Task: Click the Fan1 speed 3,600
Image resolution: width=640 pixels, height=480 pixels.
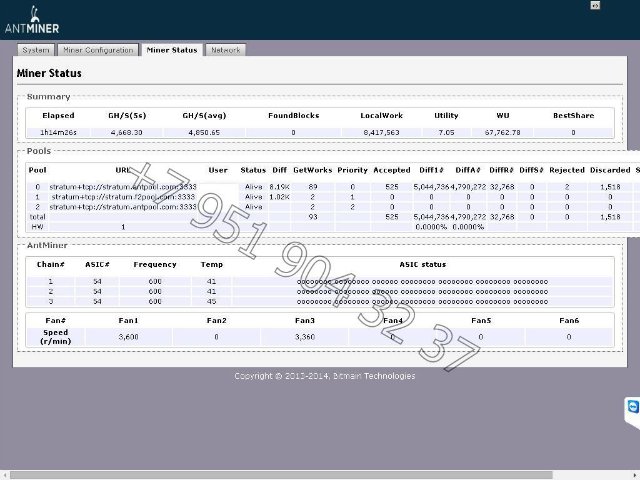Action: click(128, 337)
